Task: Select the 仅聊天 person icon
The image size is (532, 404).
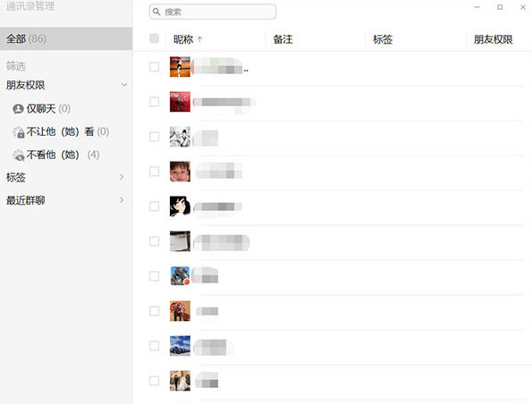Action: [18, 109]
